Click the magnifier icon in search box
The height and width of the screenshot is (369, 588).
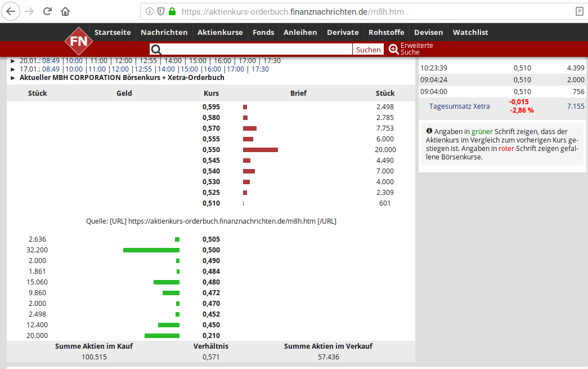[x=156, y=50]
